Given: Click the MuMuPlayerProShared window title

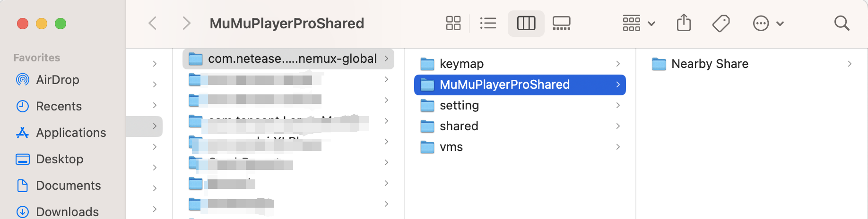Looking at the screenshot, I should [x=287, y=23].
